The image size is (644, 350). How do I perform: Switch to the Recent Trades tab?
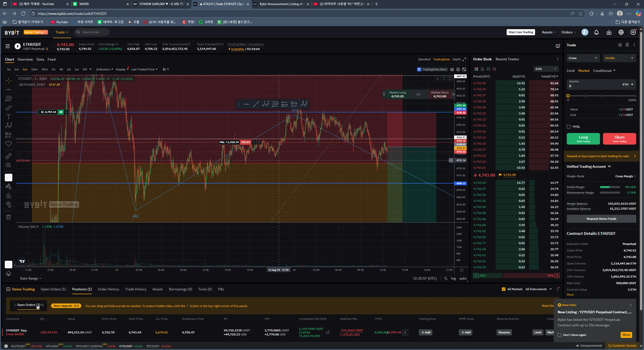coord(507,59)
